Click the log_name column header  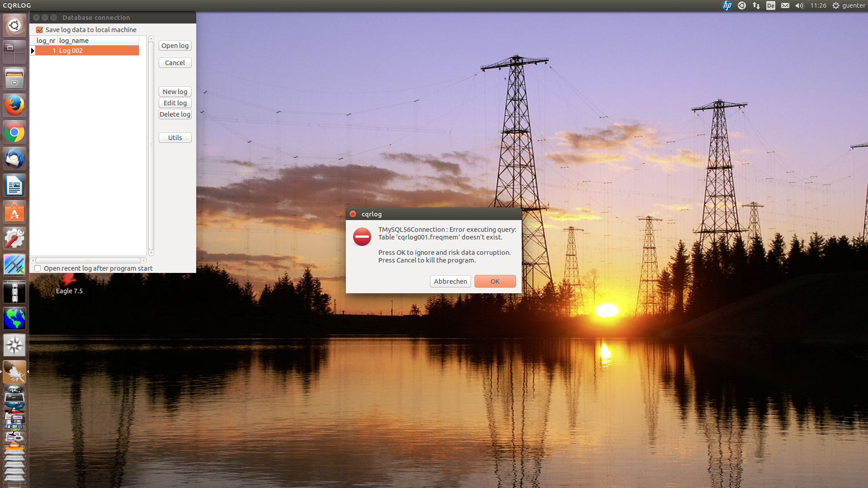tap(98, 41)
